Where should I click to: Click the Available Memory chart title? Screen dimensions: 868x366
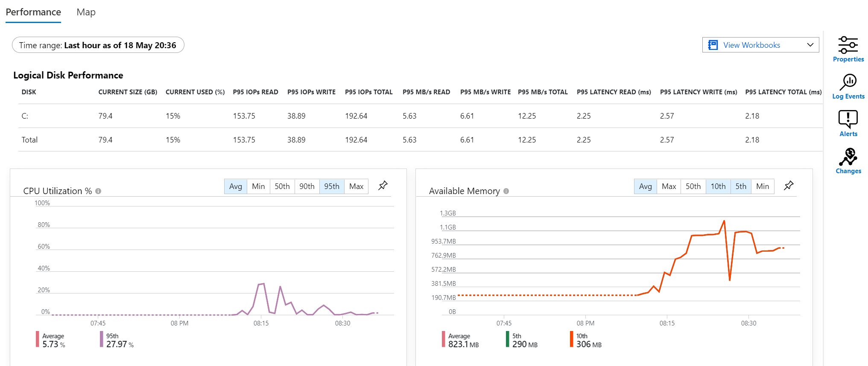pyautogui.click(x=465, y=191)
